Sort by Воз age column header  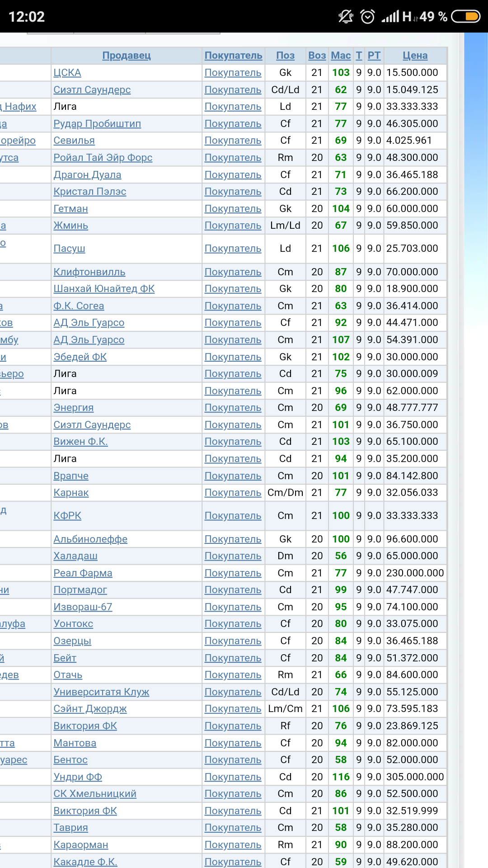pos(317,56)
